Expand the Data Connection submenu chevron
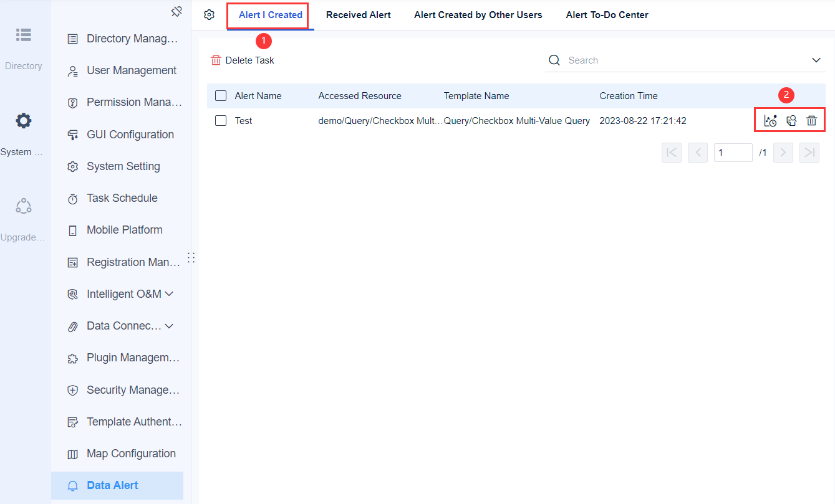The width and height of the screenshot is (835, 504). (x=169, y=326)
